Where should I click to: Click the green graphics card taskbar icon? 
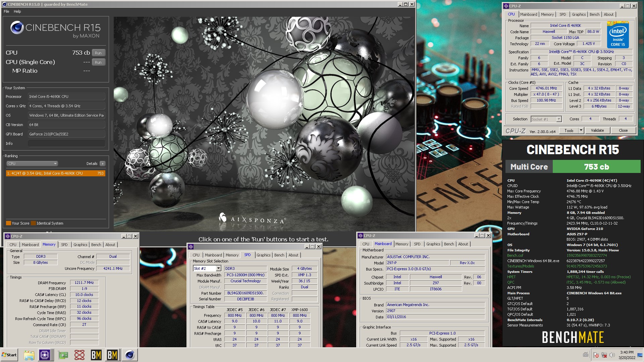pyautogui.click(x=63, y=355)
